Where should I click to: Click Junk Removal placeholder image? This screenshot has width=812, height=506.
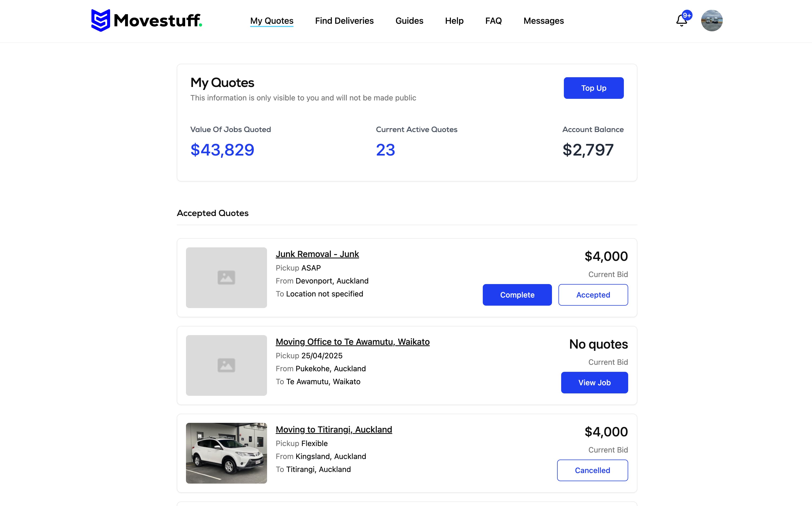226,277
